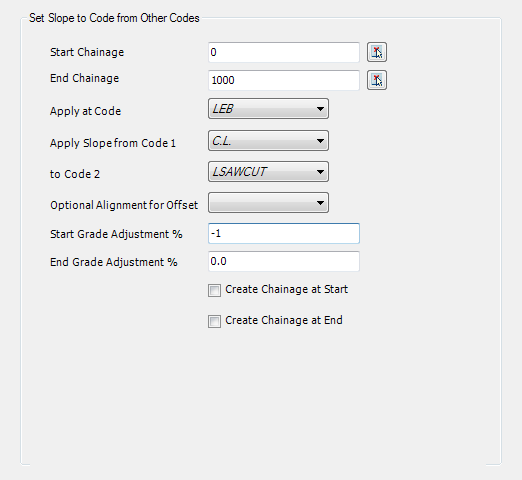This screenshot has height=480, width=522.
Task: Enable Create Chainage at Start checkbox
Action: tap(214, 290)
